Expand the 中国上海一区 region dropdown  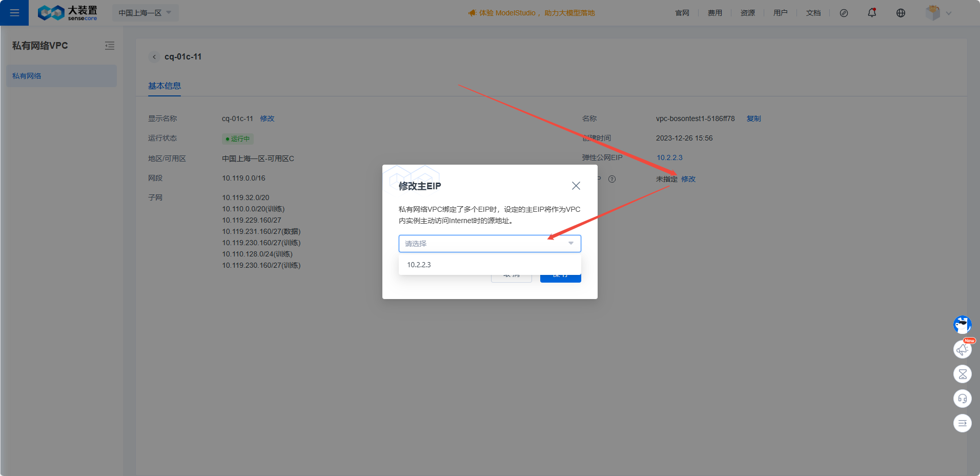pos(145,13)
